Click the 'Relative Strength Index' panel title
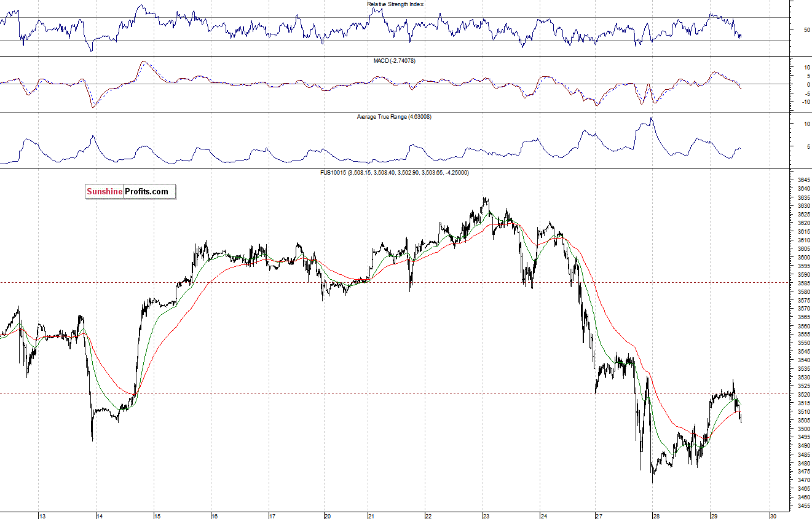The height and width of the screenshot is (519, 812). (395, 4)
